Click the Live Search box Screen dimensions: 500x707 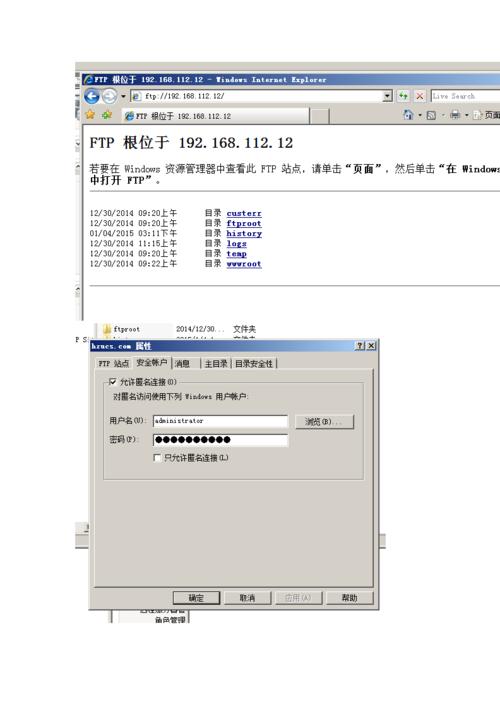[x=465, y=96]
